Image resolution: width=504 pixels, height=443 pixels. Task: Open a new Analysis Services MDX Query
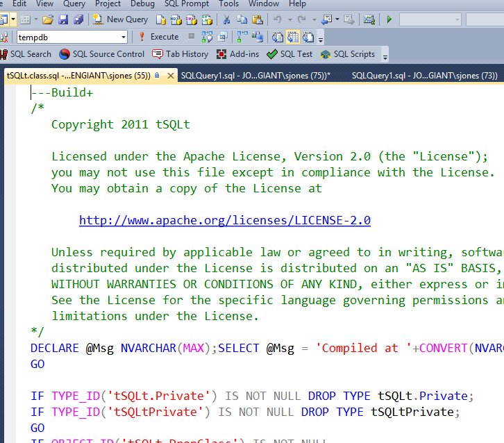pyautogui.click(x=176, y=19)
